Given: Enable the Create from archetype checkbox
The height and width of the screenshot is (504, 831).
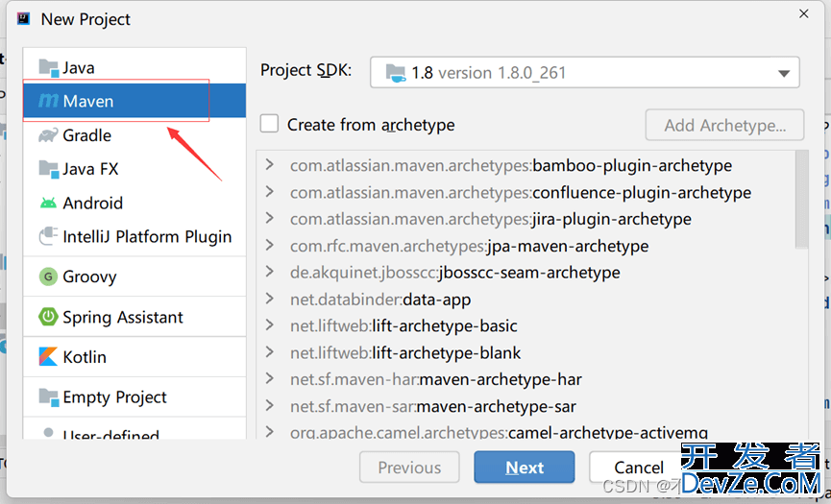Looking at the screenshot, I should [x=269, y=124].
